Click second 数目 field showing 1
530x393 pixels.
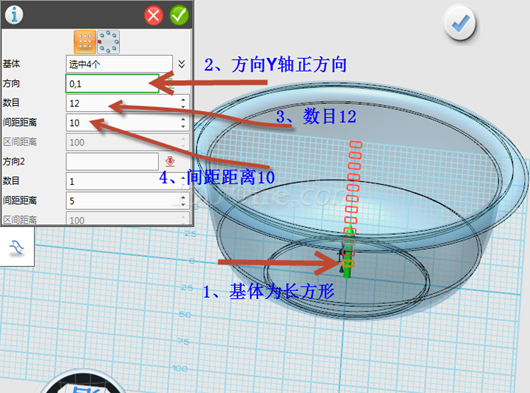pyautogui.click(x=123, y=181)
